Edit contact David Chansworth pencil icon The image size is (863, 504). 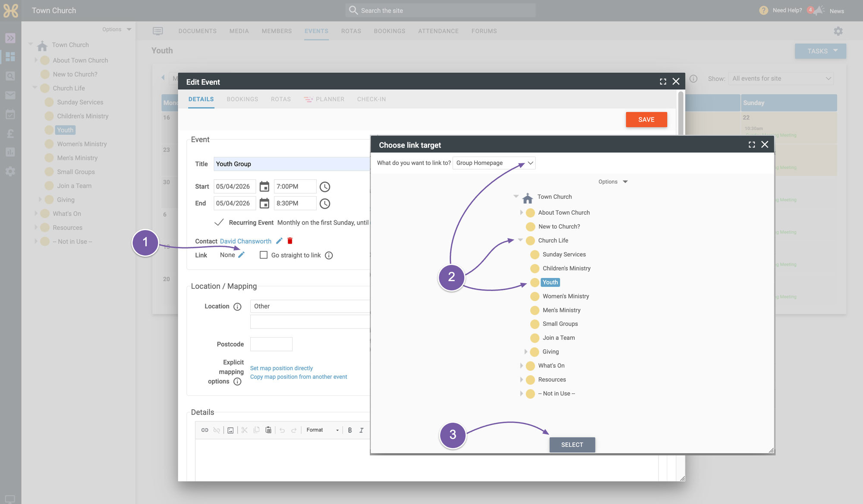pos(279,241)
